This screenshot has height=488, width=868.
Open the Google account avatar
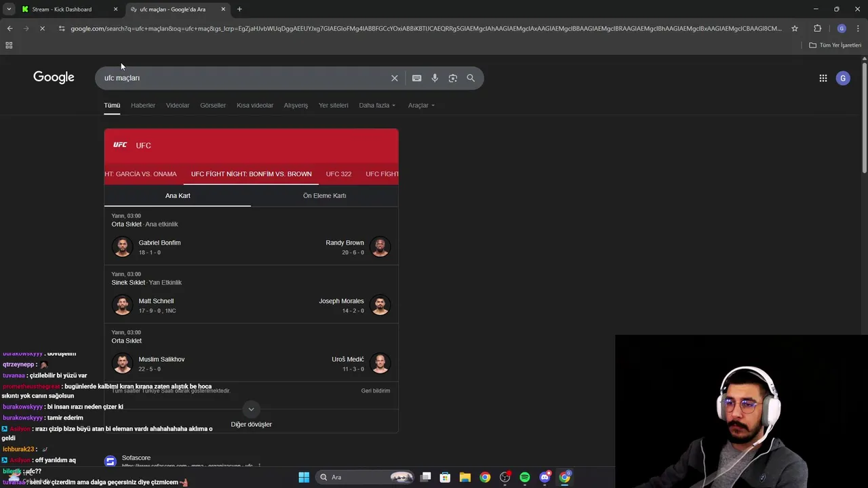[843, 78]
